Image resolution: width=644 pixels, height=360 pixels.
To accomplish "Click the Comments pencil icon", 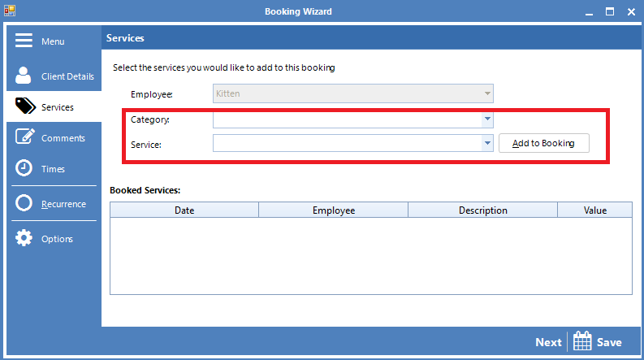I will pyautogui.click(x=24, y=137).
